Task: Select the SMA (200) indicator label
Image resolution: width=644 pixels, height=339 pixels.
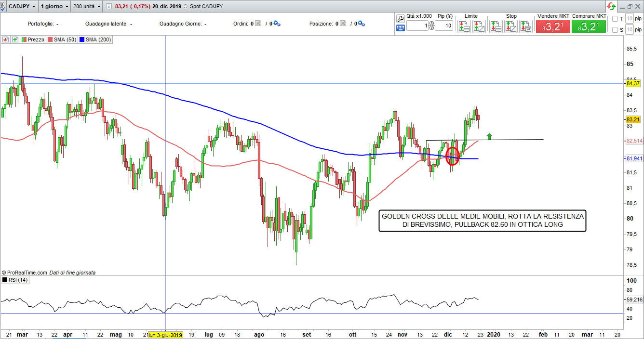Action: [95, 40]
